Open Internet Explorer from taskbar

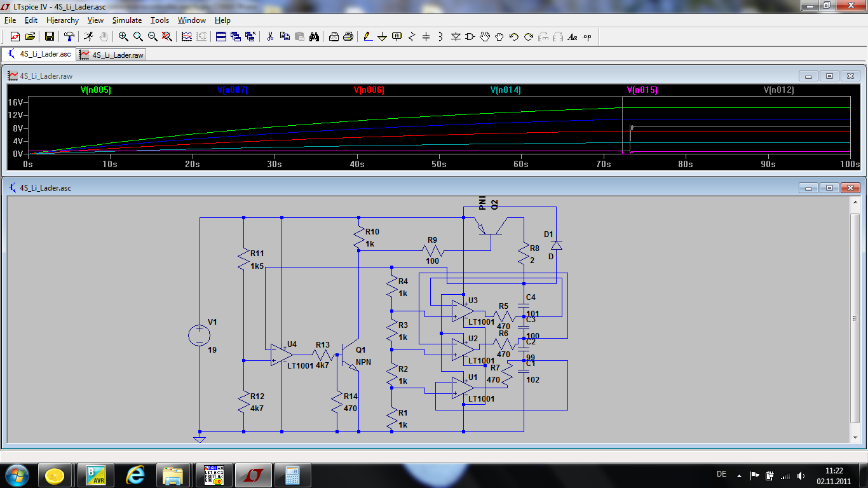pyautogui.click(x=135, y=475)
